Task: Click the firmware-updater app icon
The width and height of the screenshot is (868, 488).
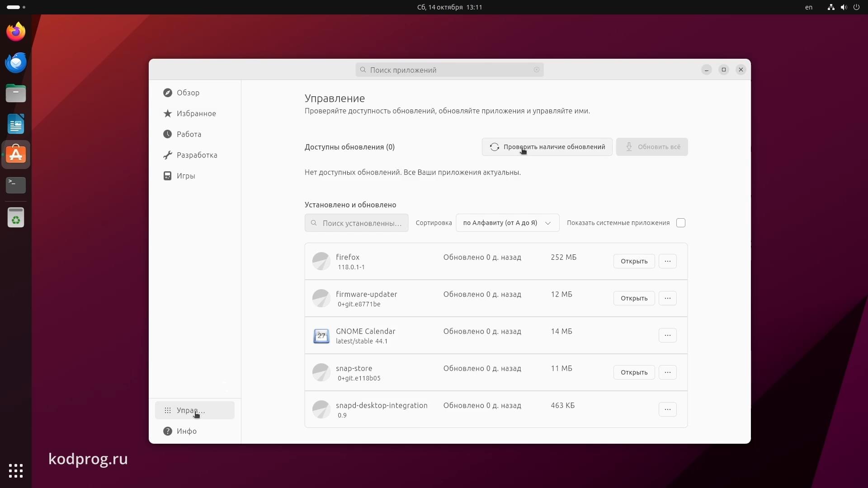Action: point(321,298)
